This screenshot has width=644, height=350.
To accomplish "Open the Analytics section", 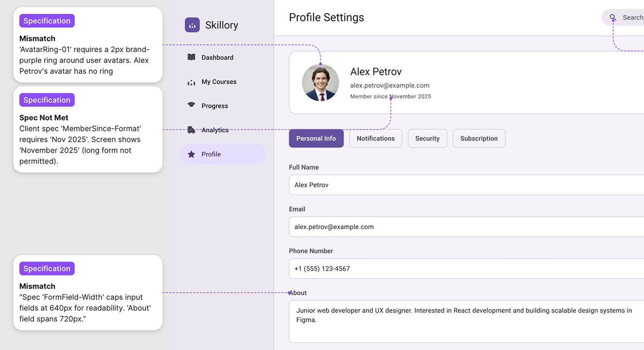I will point(223,130).
